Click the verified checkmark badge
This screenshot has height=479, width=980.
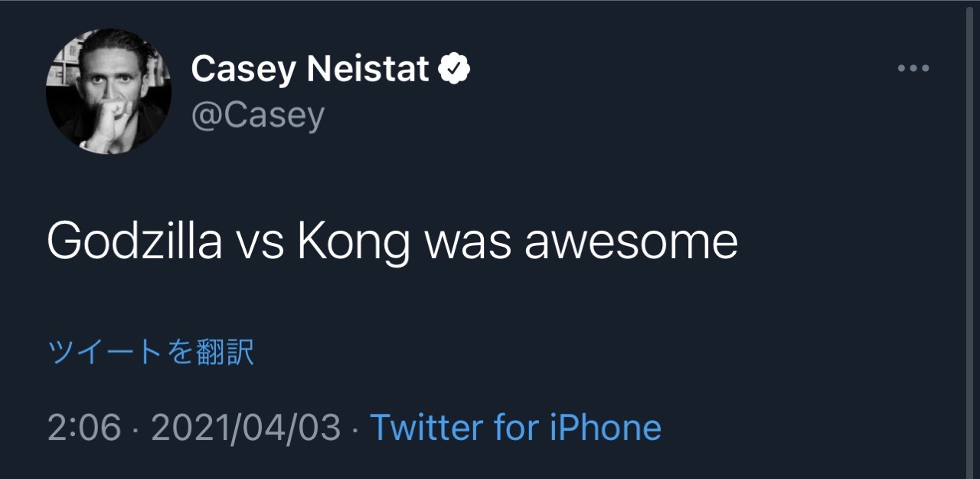(x=454, y=70)
